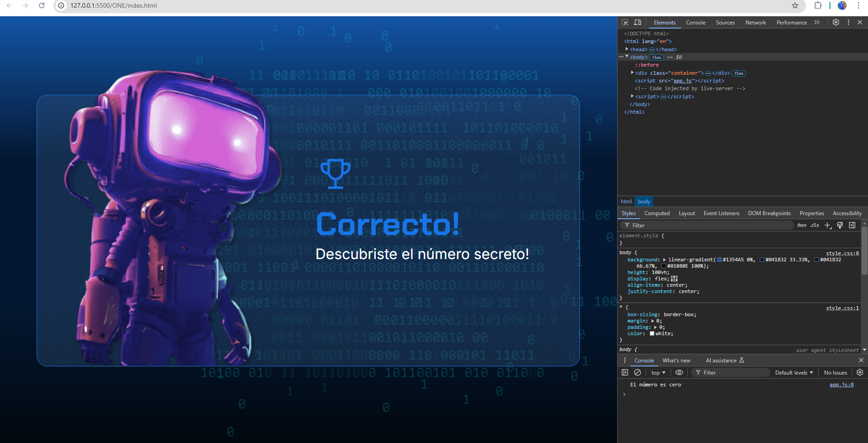Toggle the flex badge next to container div
Viewport: 868px width, 443px height.
(x=739, y=73)
